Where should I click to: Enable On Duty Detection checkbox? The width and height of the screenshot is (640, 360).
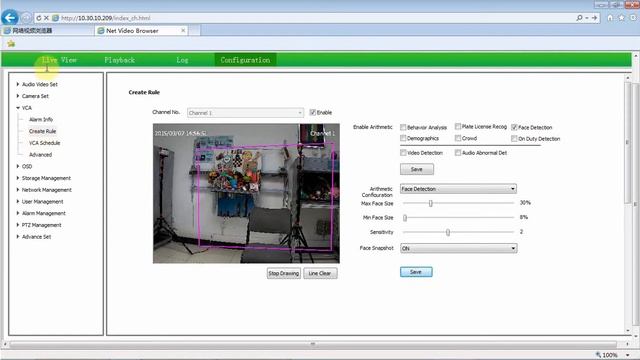coord(514,139)
